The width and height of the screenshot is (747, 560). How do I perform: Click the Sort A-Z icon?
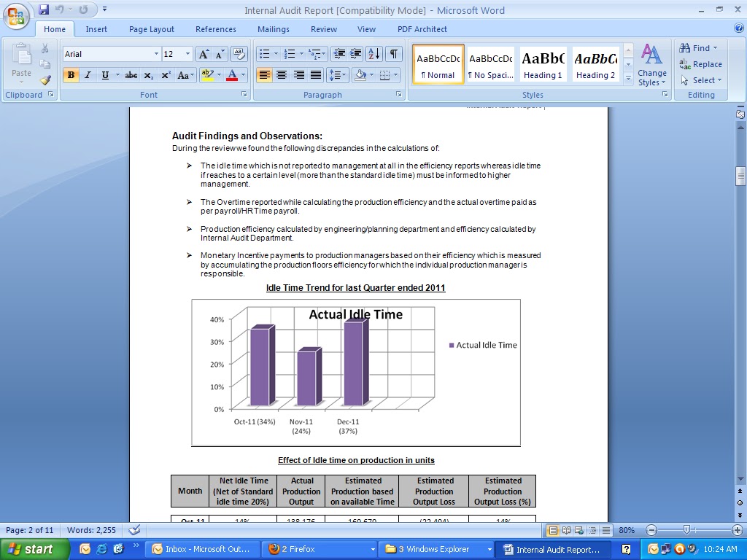pos(374,54)
